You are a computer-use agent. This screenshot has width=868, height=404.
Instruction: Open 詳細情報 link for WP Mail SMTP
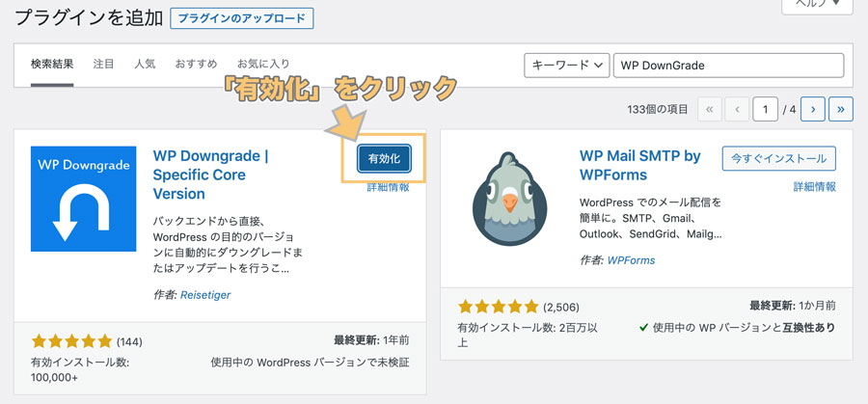point(814,187)
